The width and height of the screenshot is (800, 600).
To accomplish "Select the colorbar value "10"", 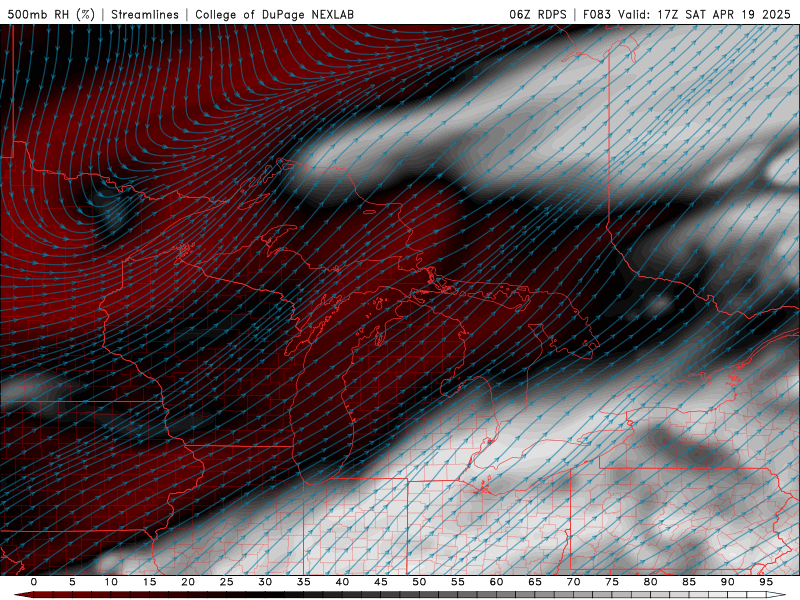I will pyautogui.click(x=111, y=582).
